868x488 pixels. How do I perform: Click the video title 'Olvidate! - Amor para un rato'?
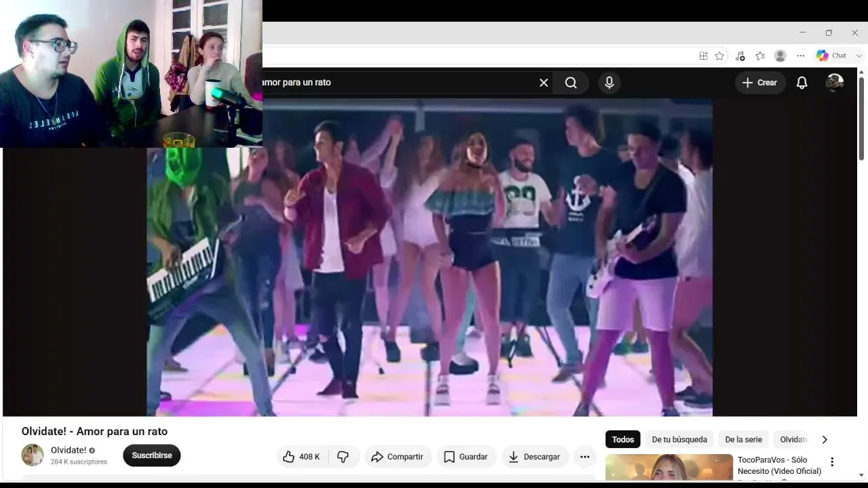pos(94,432)
